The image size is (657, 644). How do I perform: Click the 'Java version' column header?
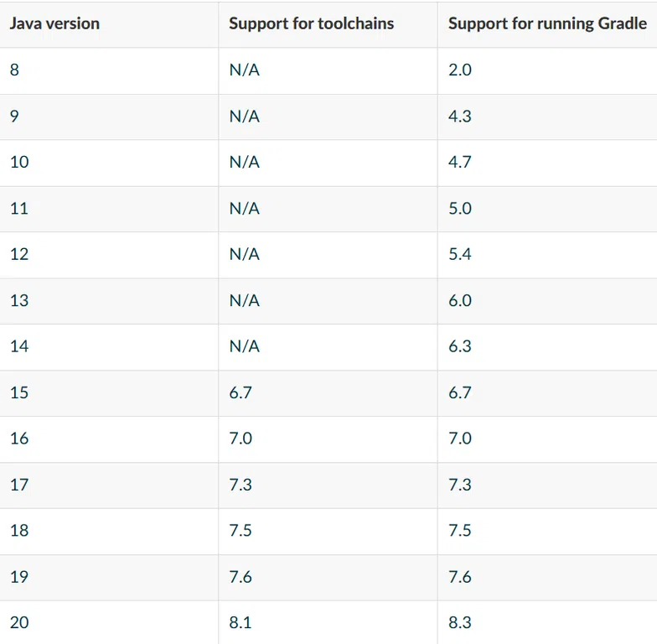(54, 23)
